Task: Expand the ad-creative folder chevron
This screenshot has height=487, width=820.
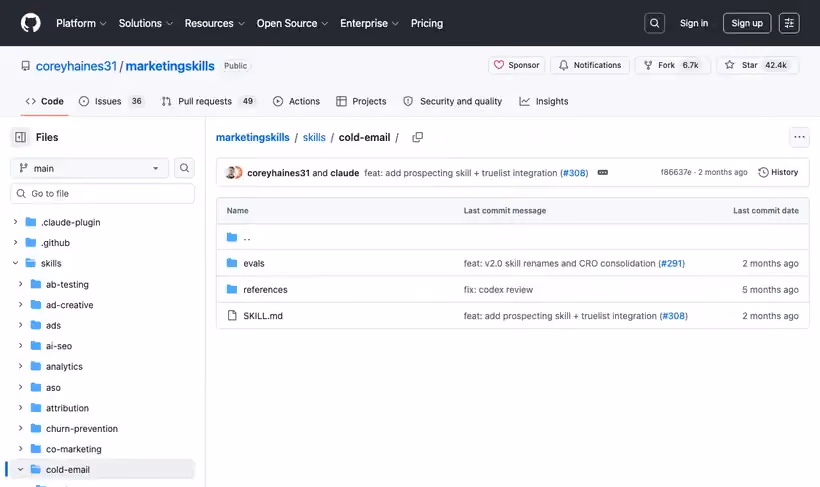Action: tap(20, 304)
